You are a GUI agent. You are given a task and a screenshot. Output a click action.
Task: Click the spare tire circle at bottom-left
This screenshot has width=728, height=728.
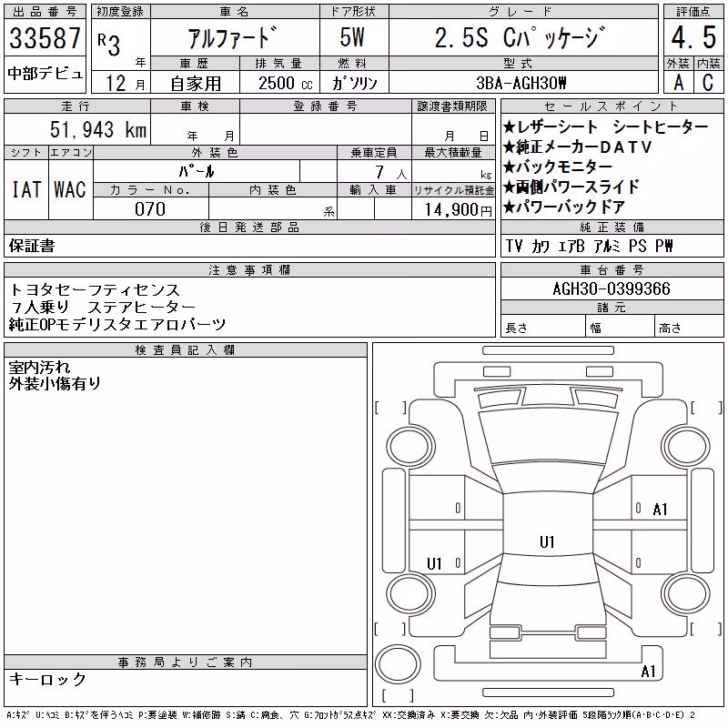pos(398,663)
